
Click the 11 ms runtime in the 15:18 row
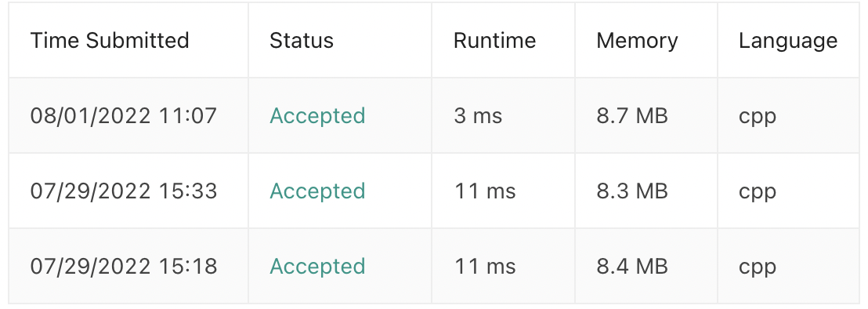coord(485,267)
